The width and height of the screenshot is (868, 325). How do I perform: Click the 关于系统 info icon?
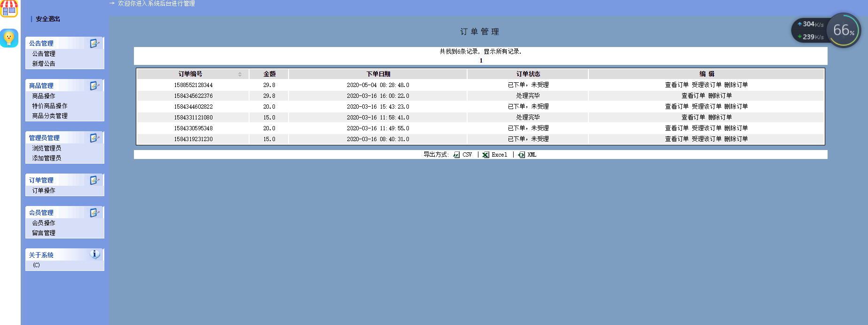tap(94, 254)
